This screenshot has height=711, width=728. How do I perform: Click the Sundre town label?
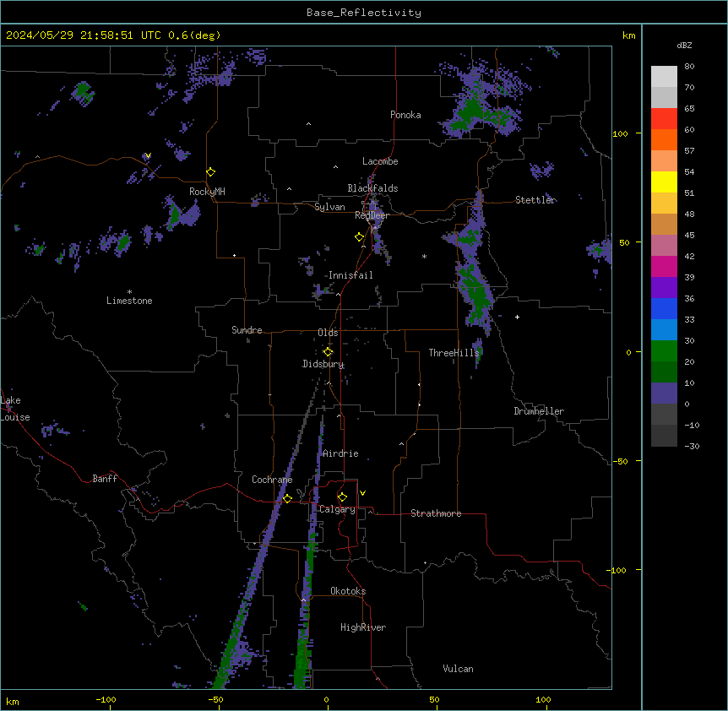[247, 330]
